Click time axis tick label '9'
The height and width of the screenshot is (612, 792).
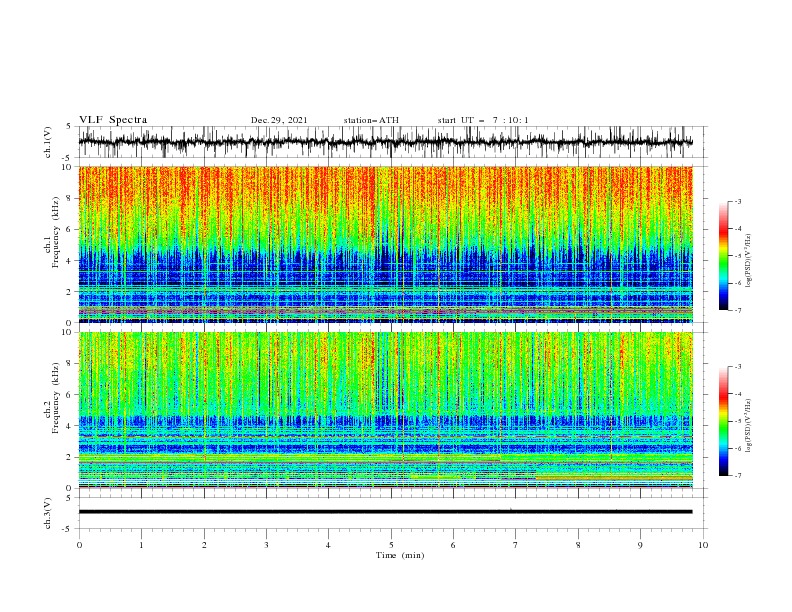coord(640,545)
